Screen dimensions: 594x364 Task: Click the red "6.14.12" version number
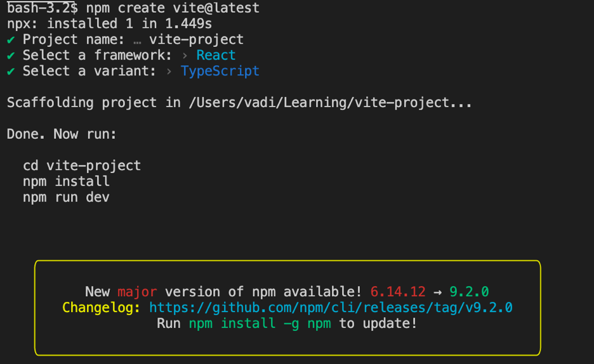[x=398, y=292]
